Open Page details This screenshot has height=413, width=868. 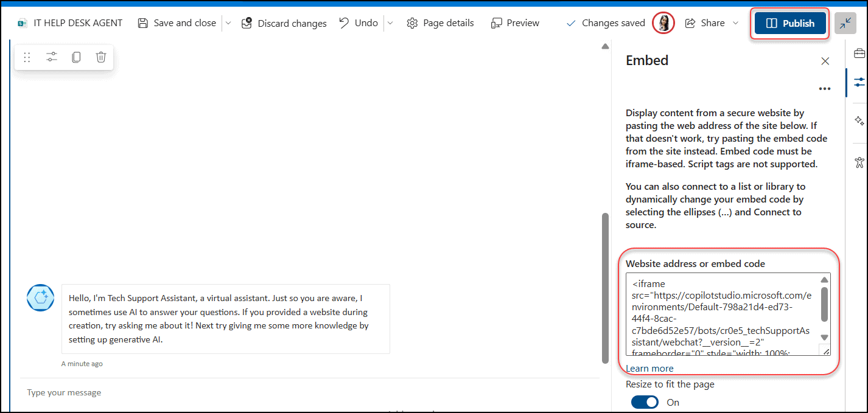tap(440, 23)
